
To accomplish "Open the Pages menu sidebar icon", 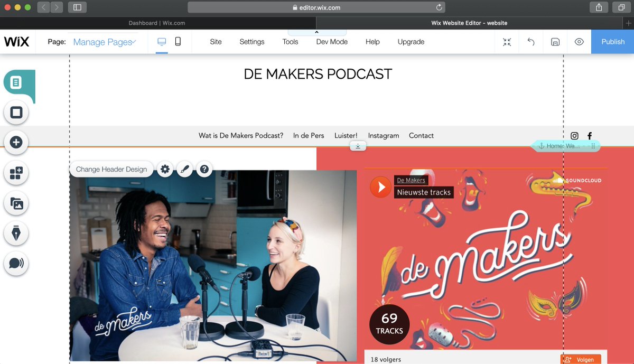I will click(x=16, y=82).
